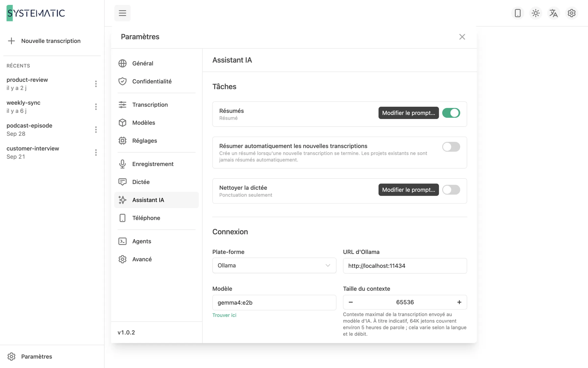Click Modifier le prompt for Résumés

pos(408,113)
